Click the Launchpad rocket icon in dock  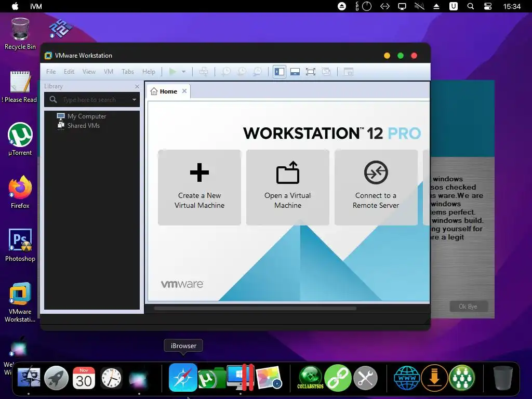(56, 378)
